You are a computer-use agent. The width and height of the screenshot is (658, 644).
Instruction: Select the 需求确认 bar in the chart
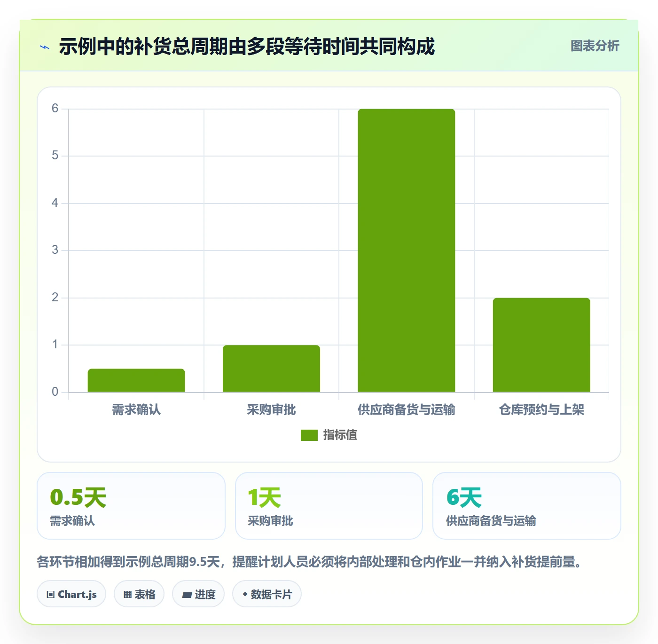pyautogui.click(x=136, y=380)
